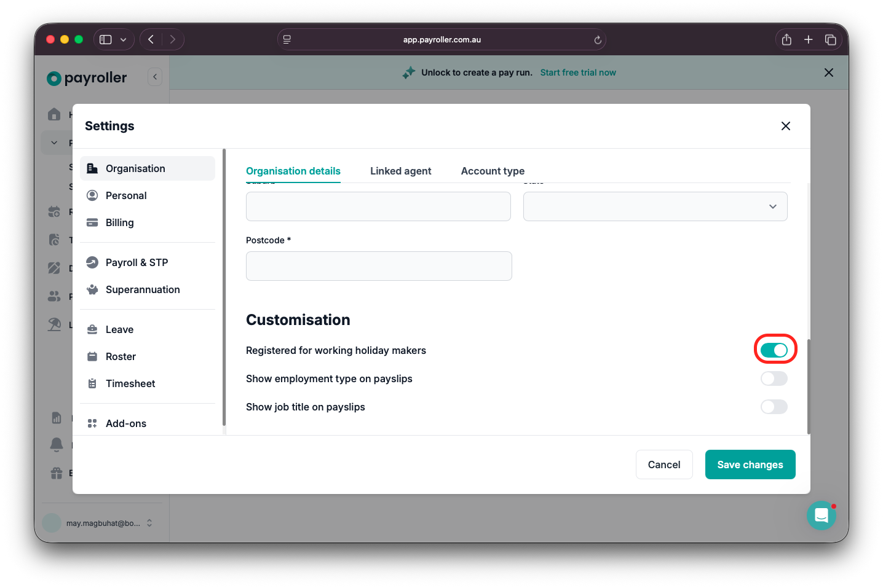Select the Roster calendar icon

click(92, 356)
